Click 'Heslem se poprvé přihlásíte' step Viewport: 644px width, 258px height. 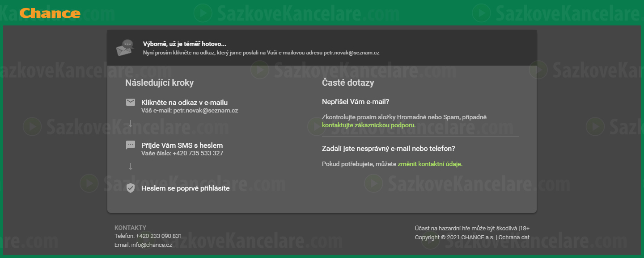(x=186, y=188)
